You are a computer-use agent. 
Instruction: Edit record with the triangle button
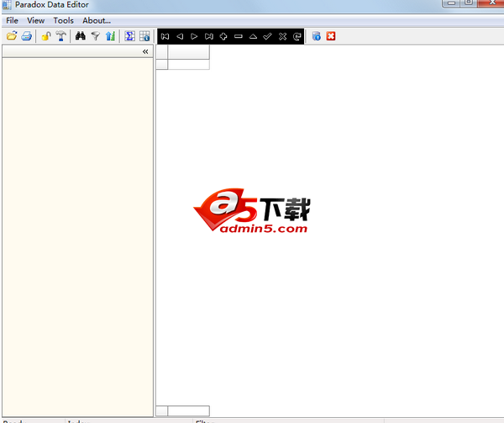coord(253,36)
